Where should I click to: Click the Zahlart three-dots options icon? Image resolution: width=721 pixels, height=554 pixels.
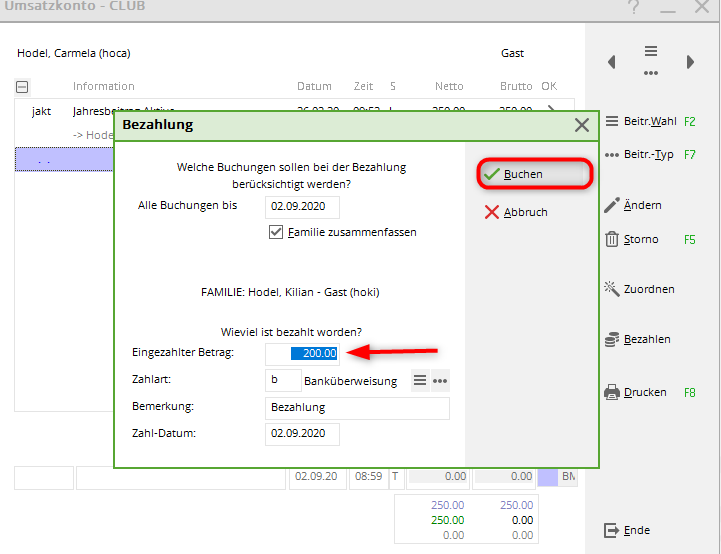pyautogui.click(x=440, y=381)
